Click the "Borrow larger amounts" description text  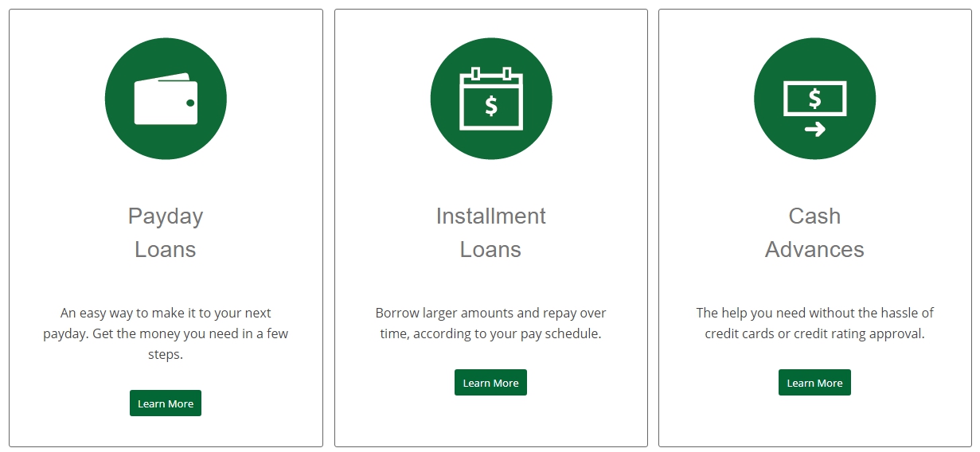pos(491,323)
